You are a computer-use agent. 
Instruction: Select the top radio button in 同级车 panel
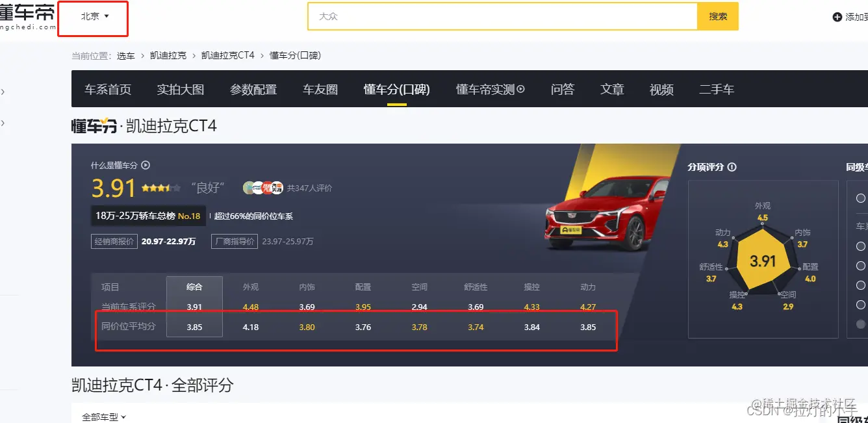860,198
